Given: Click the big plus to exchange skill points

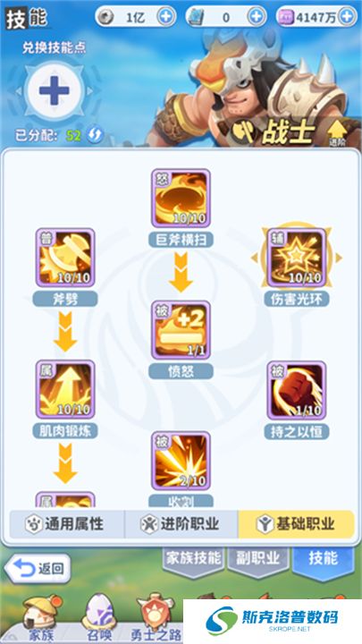Looking at the screenshot, I should [x=55, y=90].
